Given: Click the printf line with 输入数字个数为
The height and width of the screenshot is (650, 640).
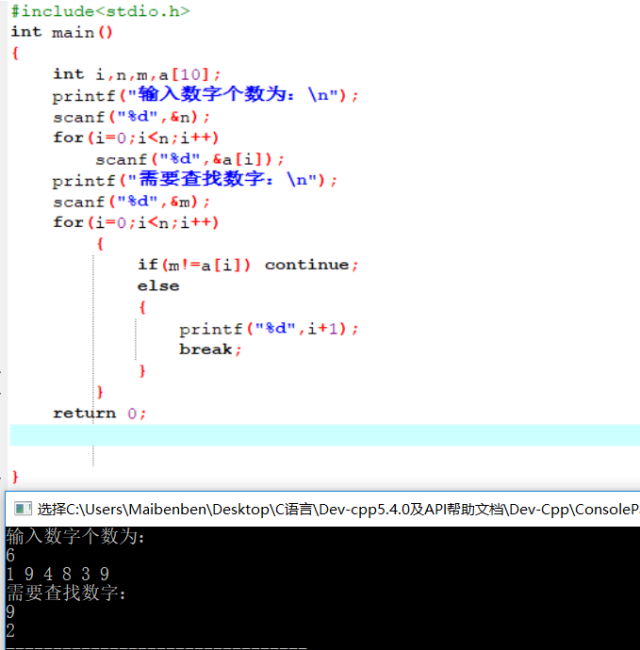Looking at the screenshot, I should (205, 96).
